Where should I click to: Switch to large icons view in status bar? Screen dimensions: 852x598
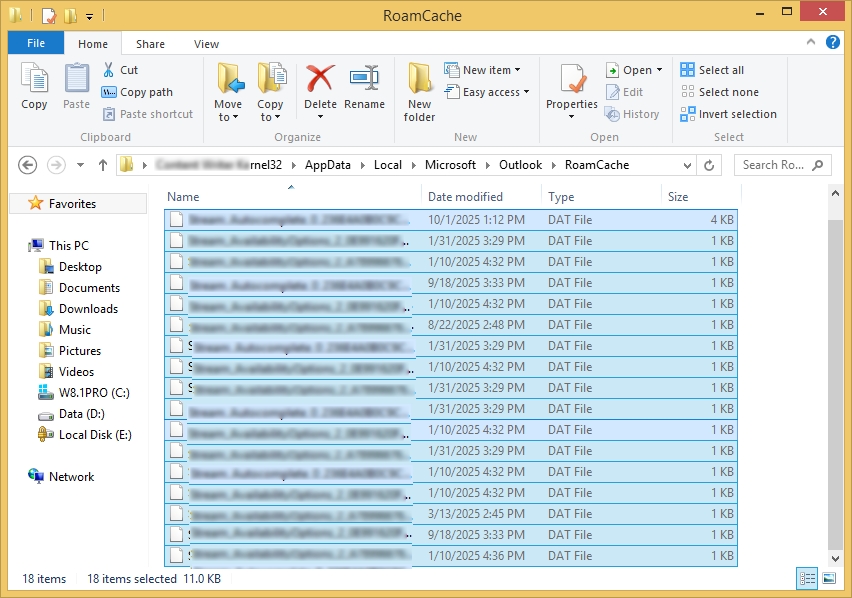[x=828, y=579]
